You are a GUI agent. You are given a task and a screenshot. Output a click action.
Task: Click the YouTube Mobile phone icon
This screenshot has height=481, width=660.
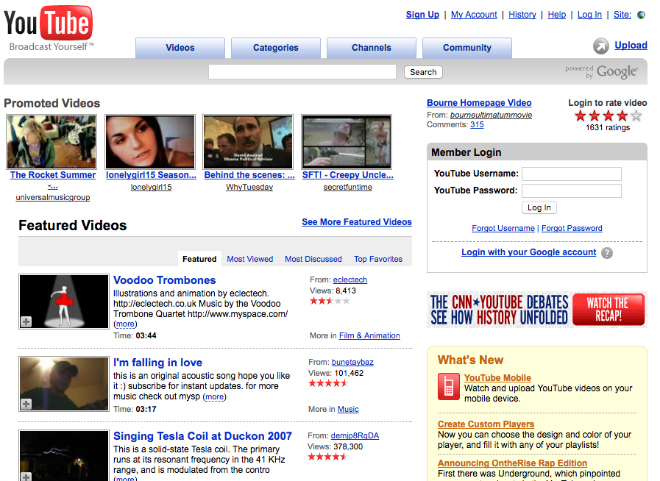[x=449, y=386]
